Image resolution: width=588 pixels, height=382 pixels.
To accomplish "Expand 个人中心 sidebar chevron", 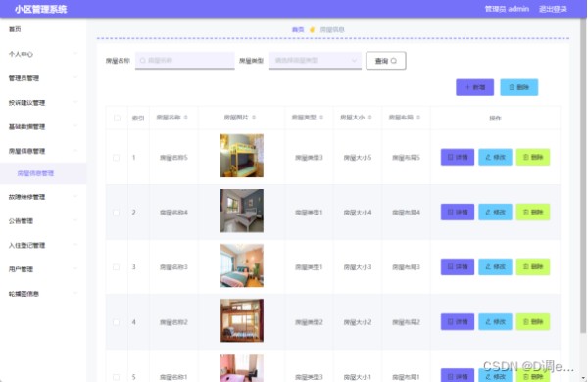I will tap(75, 54).
